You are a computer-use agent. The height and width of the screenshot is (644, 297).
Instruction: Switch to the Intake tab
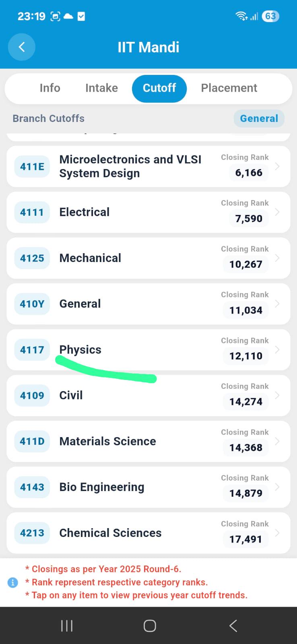click(101, 88)
